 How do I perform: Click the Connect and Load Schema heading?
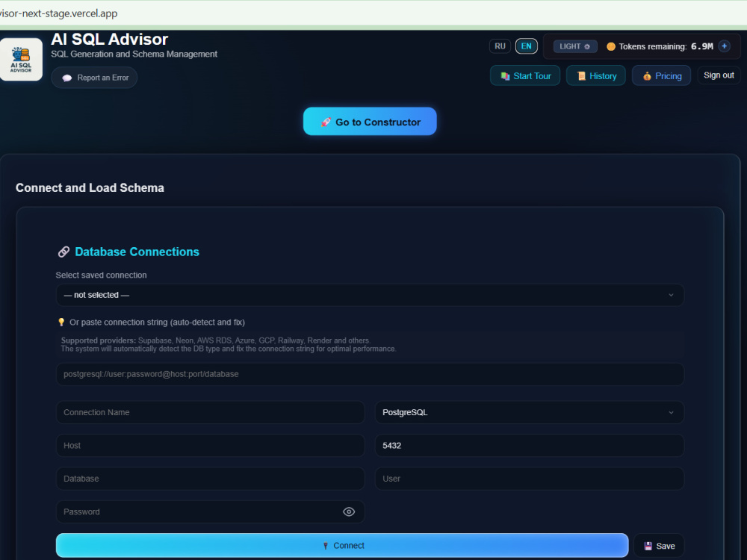(90, 187)
